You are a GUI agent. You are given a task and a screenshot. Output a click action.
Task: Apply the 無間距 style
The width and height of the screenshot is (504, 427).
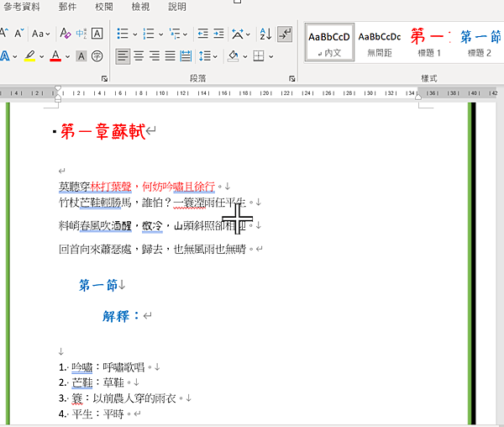click(x=380, y=42)
